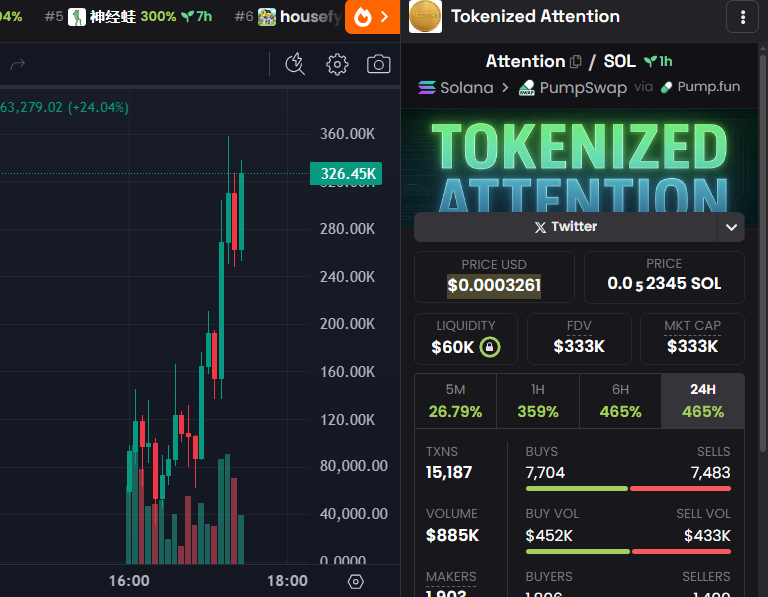Click the BUYS count 7,704
The width and height of the screenshot is (768, 597).
545,473
